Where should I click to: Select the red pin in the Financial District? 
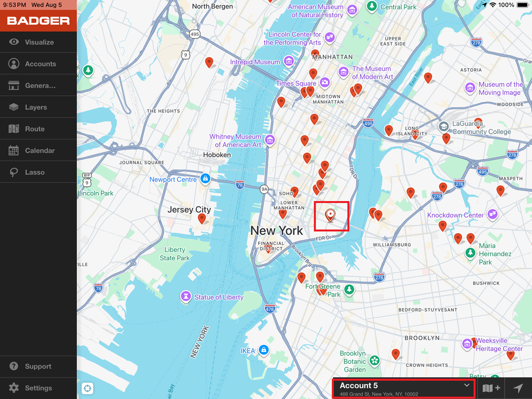(268, 249)
